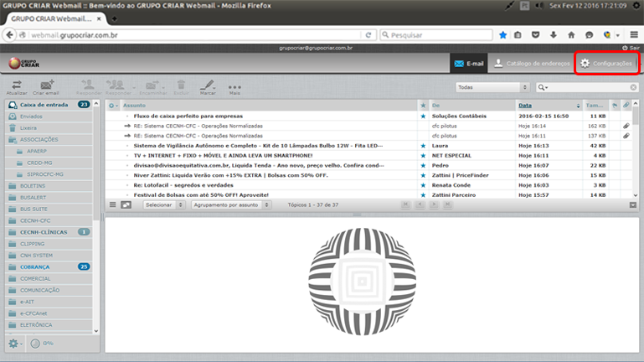Open the APAERP subfolder
The image size is (644, 362).
[49, 151]
